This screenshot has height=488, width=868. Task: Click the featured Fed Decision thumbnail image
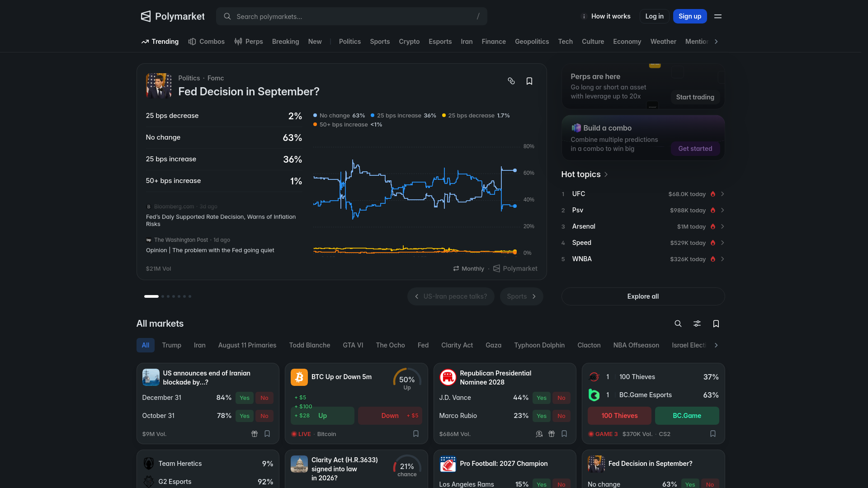click(159, 86)
